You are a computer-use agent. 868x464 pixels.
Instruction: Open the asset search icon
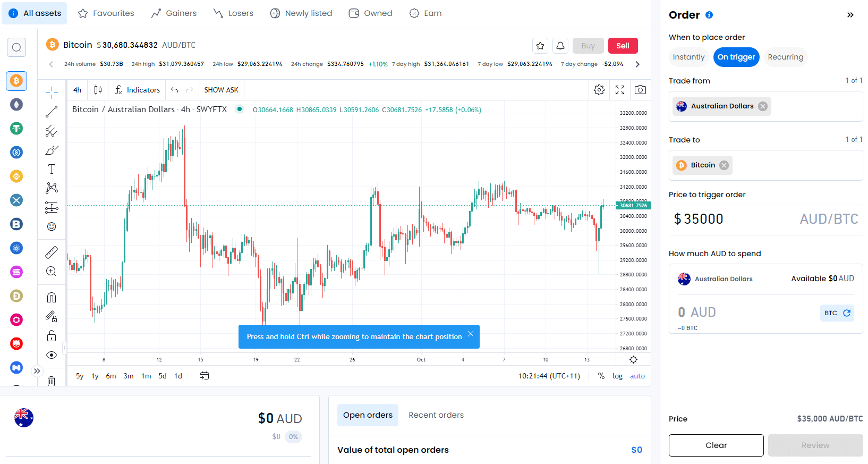click(16, 48)
